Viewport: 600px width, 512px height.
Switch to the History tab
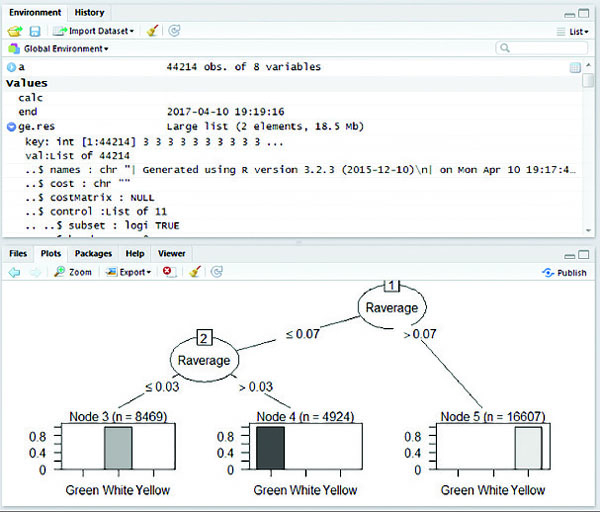pyautogui.click(x=89, y=12)
